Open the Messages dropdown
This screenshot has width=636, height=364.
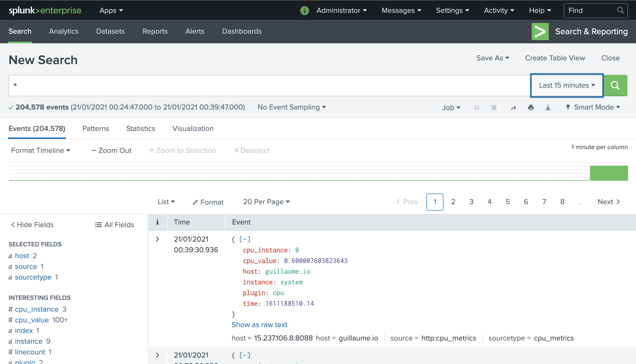pos(401,10)
